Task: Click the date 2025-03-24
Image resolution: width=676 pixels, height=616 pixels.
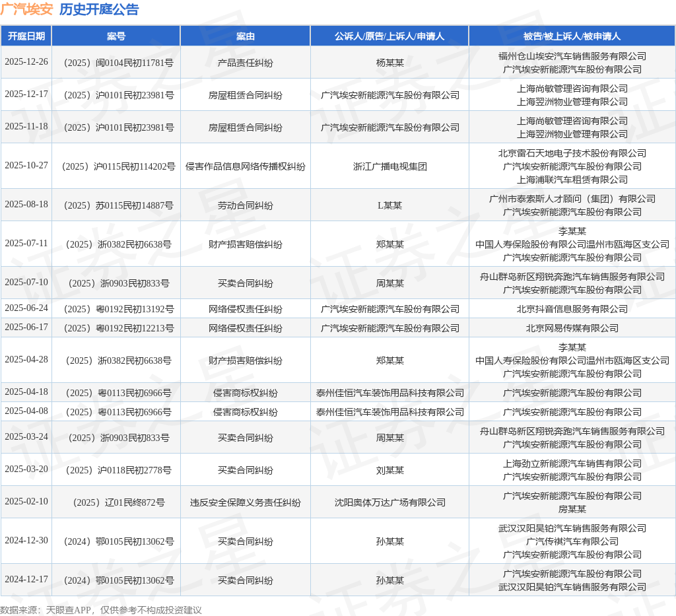Action: pos(26,436)
